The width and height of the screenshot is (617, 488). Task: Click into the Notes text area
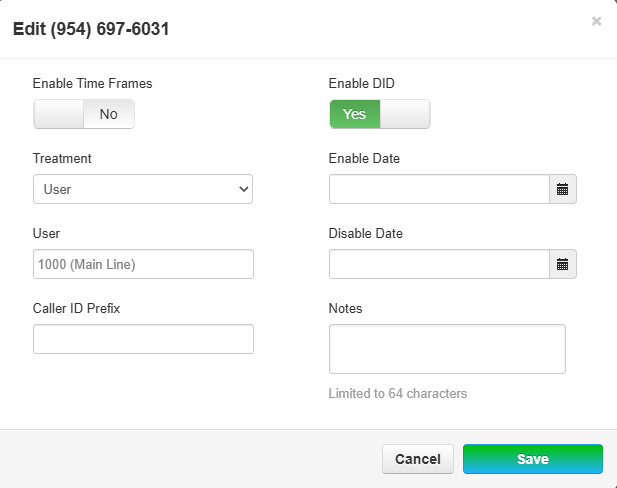(x=447, y=349)
